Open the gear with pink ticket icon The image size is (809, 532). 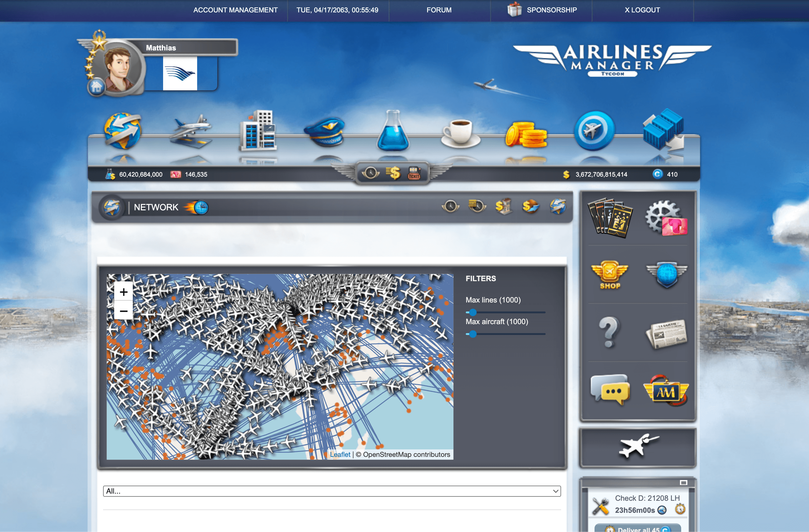[666, 218]
